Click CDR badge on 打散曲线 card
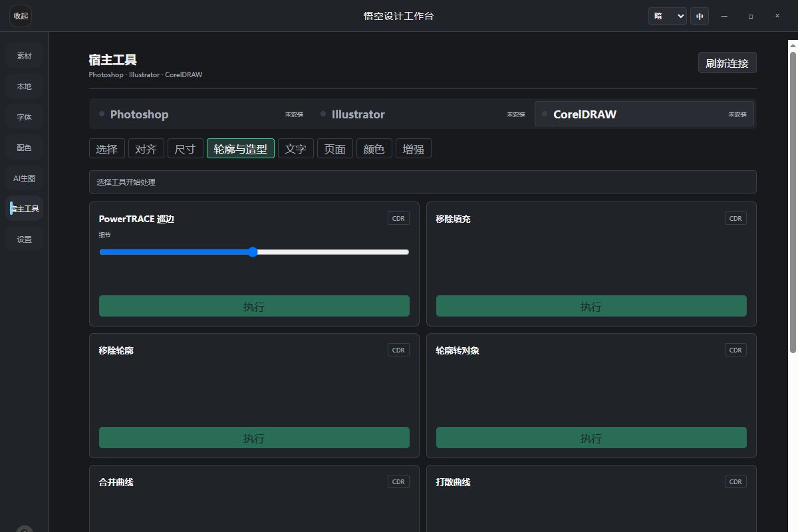The image size is (798, 532). [735, 481]
